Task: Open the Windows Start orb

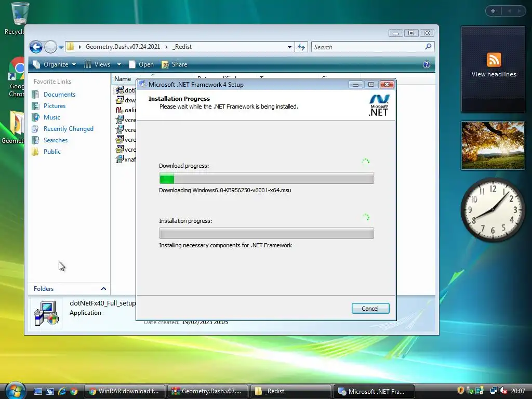Action: click(x=15, y=391)
